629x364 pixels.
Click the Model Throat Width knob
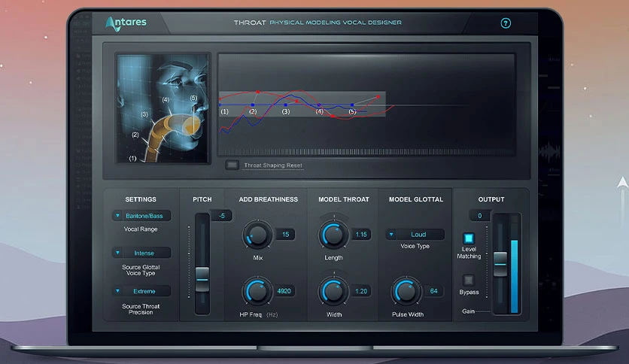click(x=333, y=292)
